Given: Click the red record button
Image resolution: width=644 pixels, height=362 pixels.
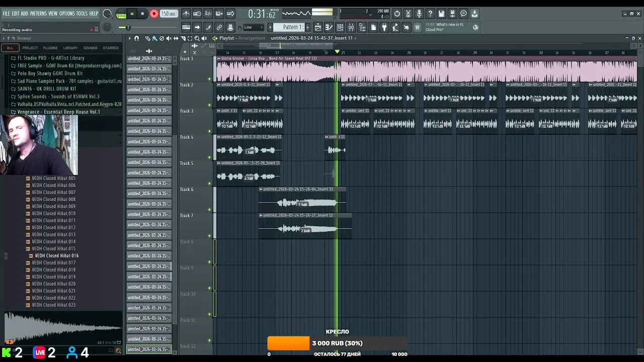Looking at the screenshot, I should pos(154,14).
